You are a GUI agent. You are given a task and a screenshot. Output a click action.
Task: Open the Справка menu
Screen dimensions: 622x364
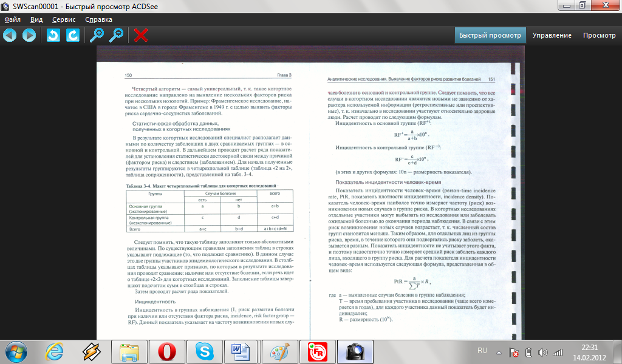[99, 19]
